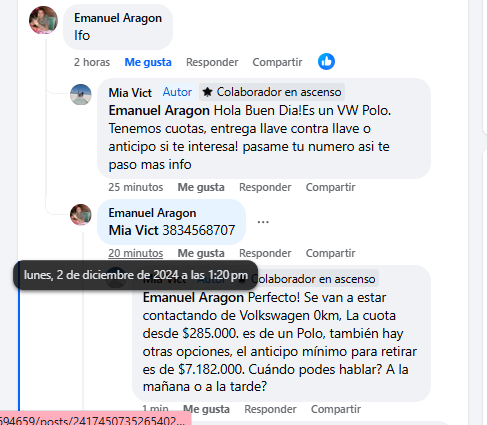Click the Autor badge next to Mia Vict
The width and height of the screenshot is (487, 425).
click(177, 92)
